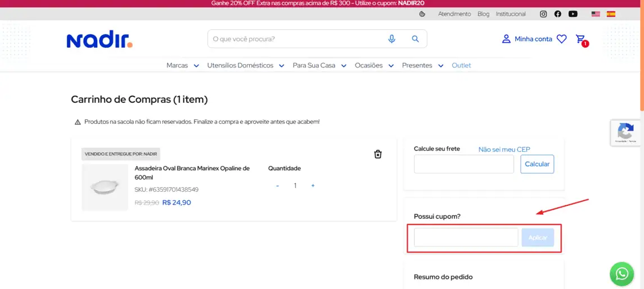Click the magnifying glass search icon
Image resolution: width=644 pixels, height=289 pixels.
click(415, 39)
